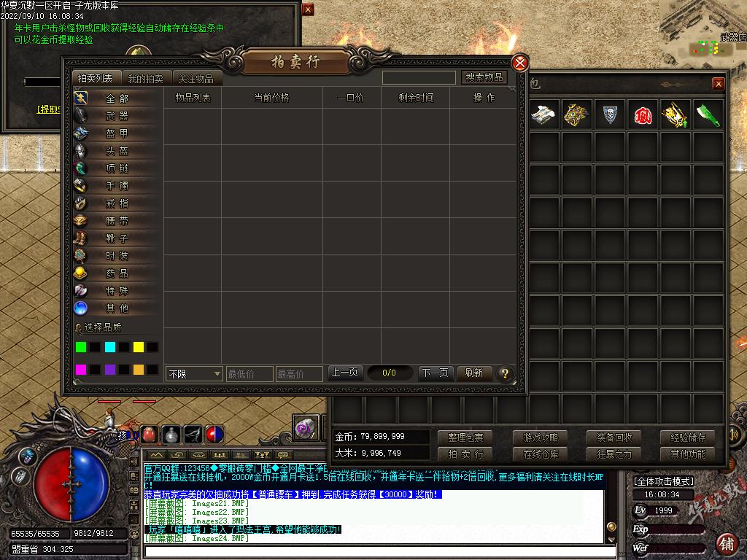Tick the checkbox next to orange quality
This screenshot has height=560, width=747.
(x=152, y=370)
